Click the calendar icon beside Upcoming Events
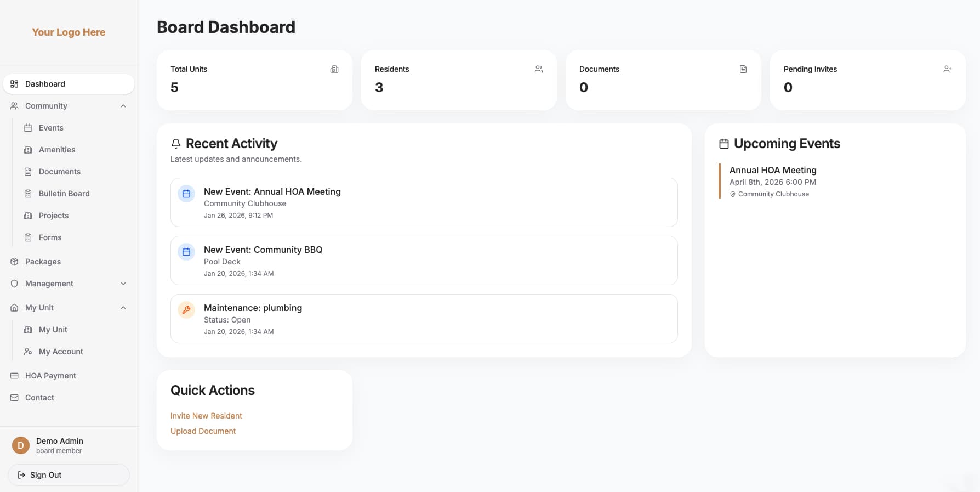This screenshot has height=492, width=980. (723, 143)
